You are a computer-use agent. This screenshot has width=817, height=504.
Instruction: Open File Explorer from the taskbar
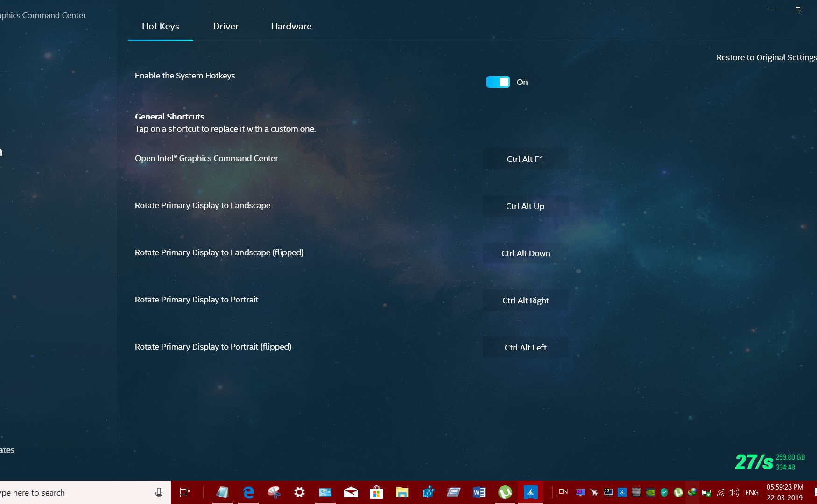(402, 492)
